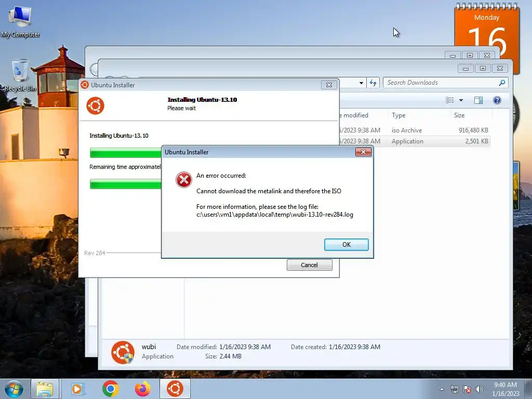Click the top installation progress bar
Viewport: 532px width, 399px height.
[126, 153]
